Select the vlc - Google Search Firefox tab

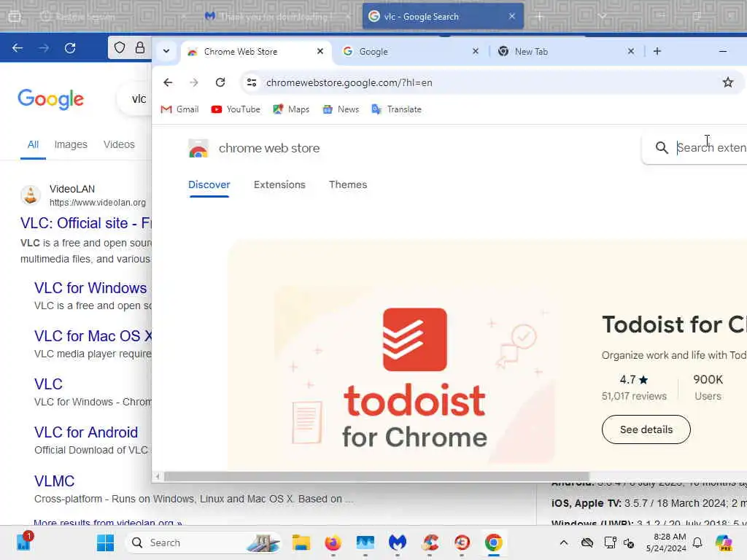point(443,16)
